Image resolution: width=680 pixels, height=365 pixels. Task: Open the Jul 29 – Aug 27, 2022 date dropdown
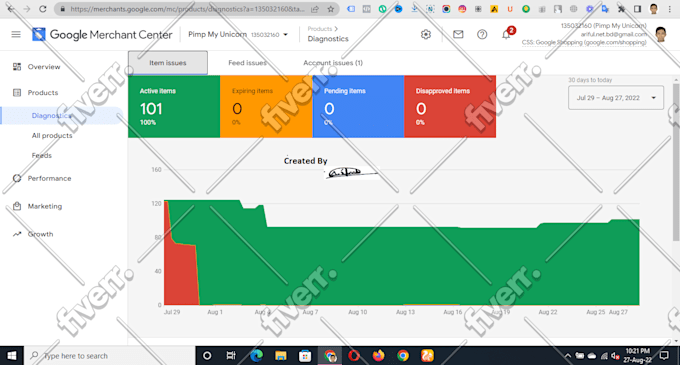(x=616, y=98)
